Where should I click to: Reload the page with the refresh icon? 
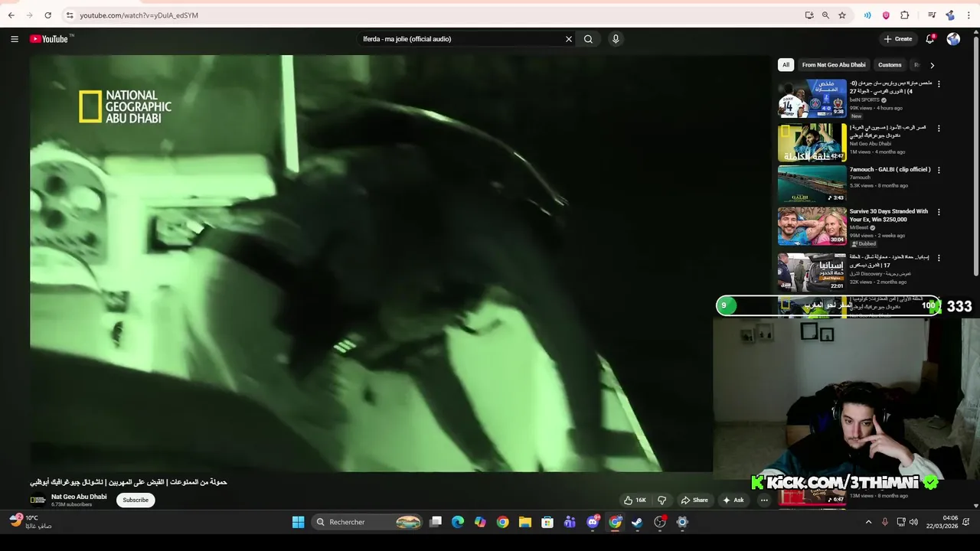(x=47, y=15)
